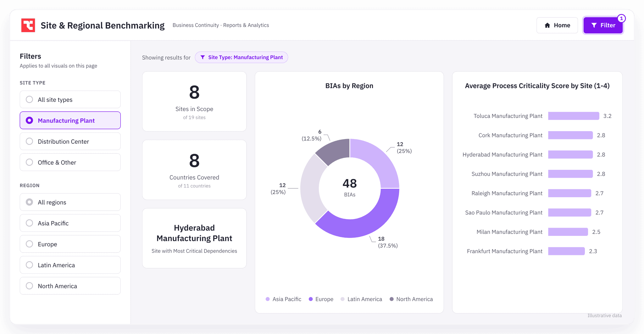This screenshot has width=644, height=334.
Task: Click Toluca Manufacturing Plant bar
Action: tap(574, 116)
